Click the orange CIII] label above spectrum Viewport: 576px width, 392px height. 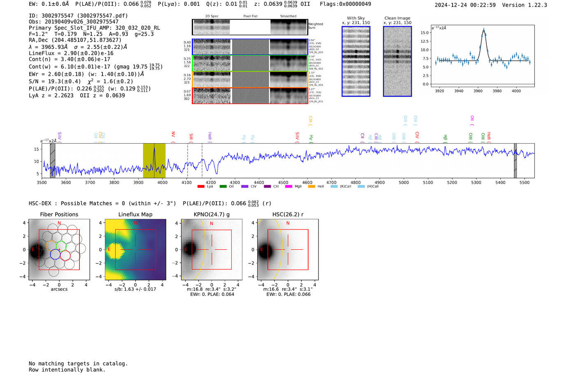point(311,120)
